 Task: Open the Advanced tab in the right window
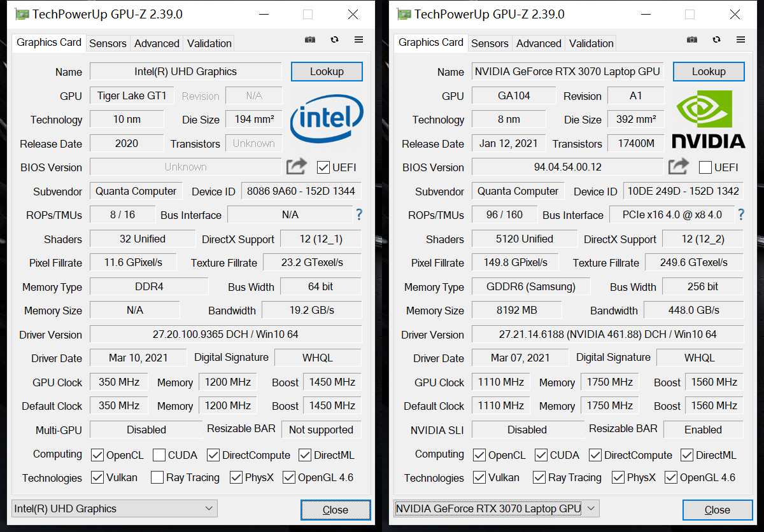point(539,43)
